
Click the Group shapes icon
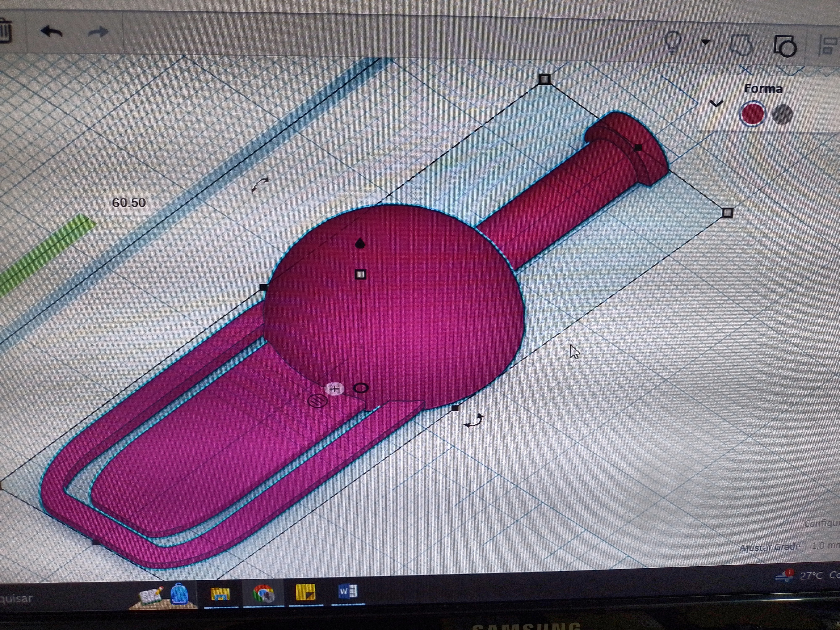(741, 46)
